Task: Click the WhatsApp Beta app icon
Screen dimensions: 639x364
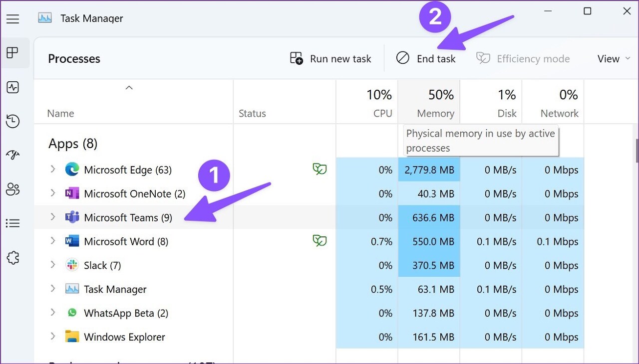Action: pyautogui.click(x=72, y=313)
